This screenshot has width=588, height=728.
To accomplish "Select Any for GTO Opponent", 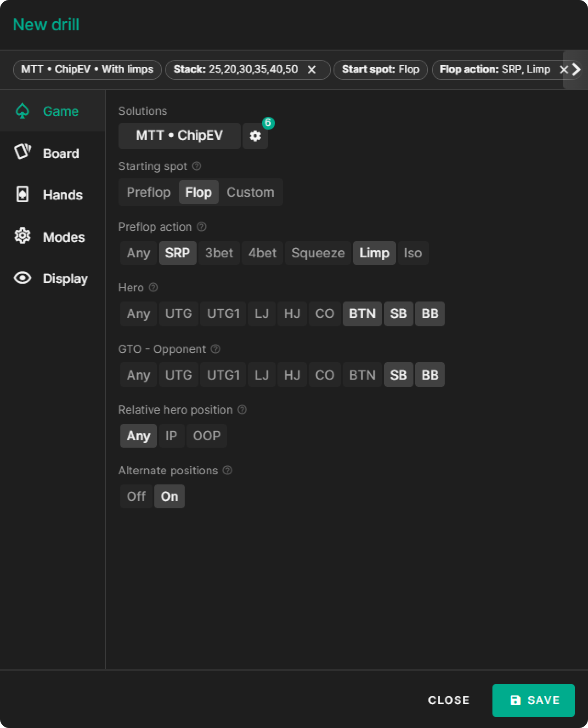I will [x=138, y=375].
